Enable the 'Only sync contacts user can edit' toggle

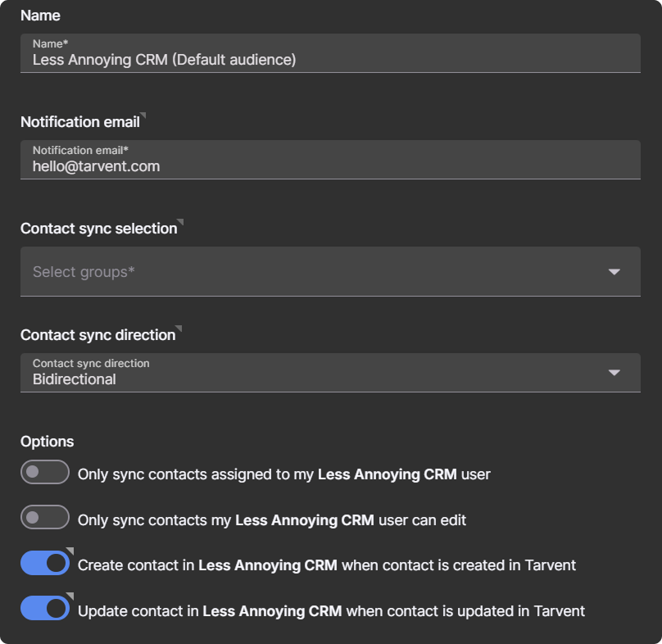pos(45,518)
